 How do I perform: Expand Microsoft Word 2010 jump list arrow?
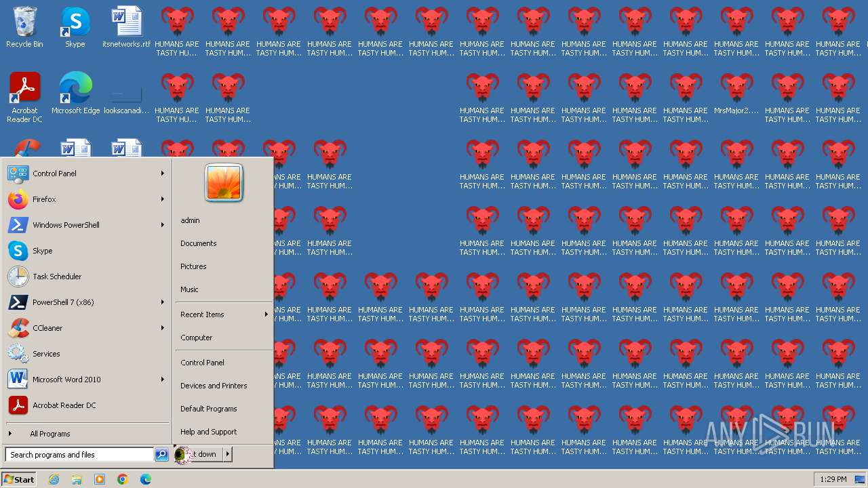[x=163, y=380]
